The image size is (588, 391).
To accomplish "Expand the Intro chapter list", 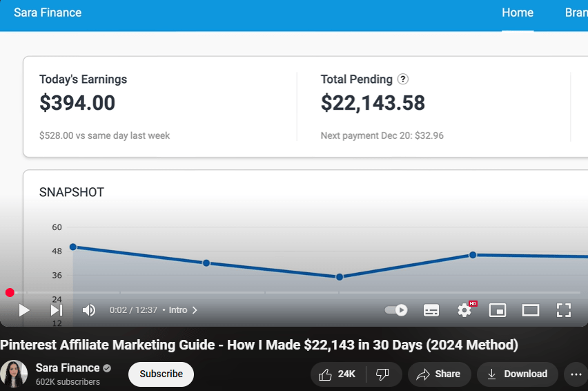I will [183, 310].
